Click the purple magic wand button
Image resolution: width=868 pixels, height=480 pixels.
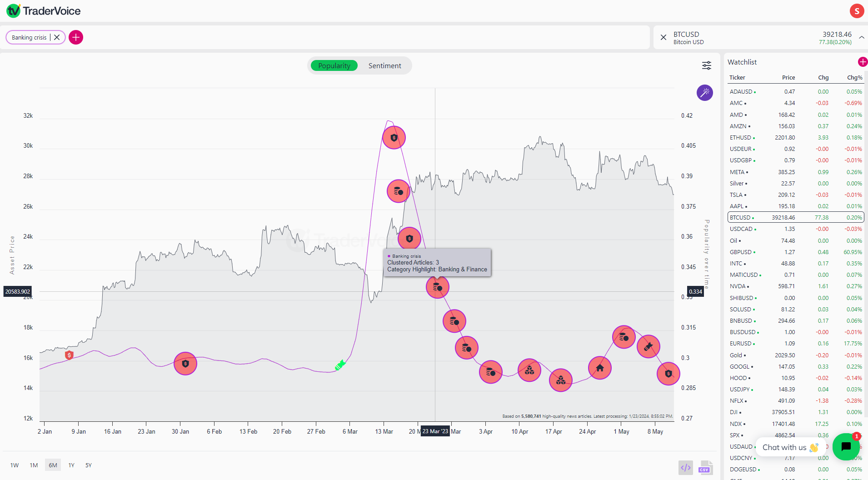pyautogui.click(x=705, y=93)
